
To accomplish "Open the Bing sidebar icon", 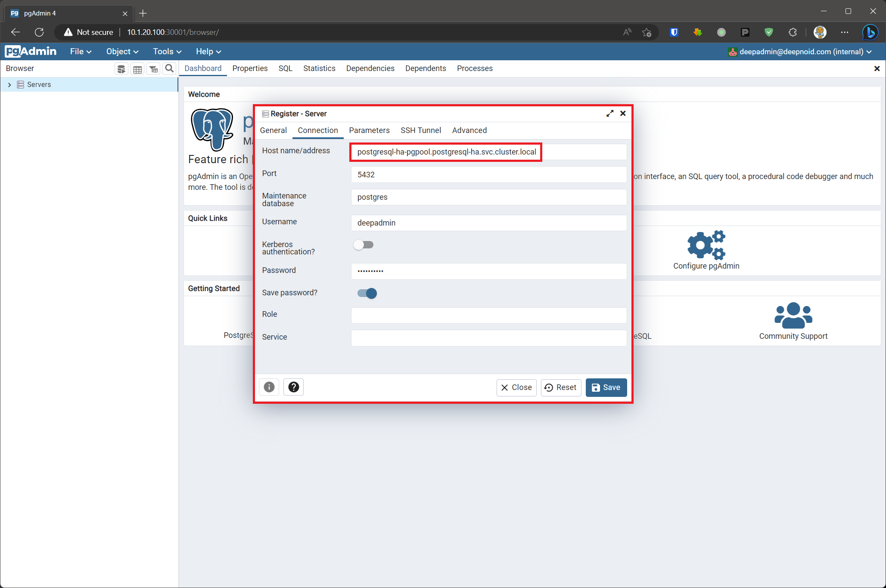I will (x=870, y=32).
